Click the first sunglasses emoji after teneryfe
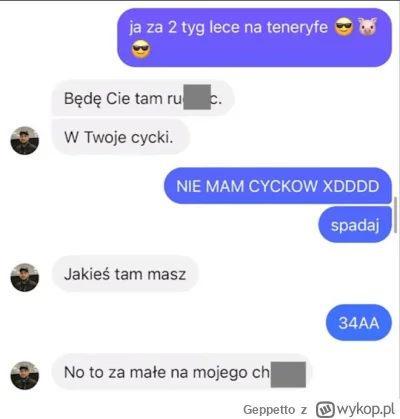400x419 pixels. point(343,27)
